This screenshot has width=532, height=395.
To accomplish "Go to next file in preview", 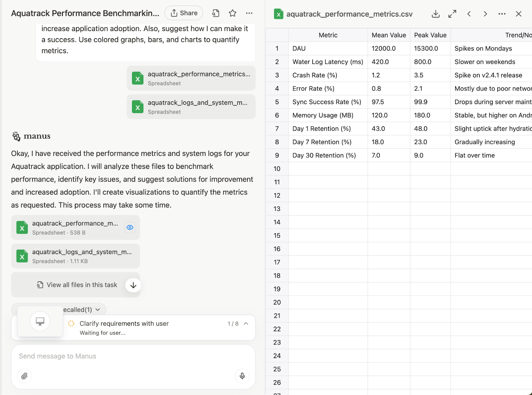I will click(x=485, y=14).
